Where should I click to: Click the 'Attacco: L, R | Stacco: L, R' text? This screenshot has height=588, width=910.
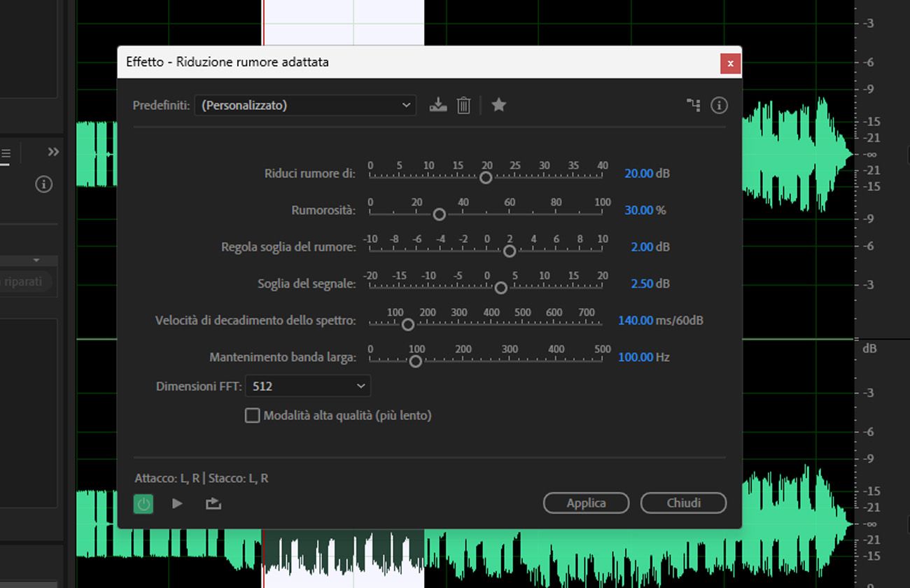click(202, 479)
